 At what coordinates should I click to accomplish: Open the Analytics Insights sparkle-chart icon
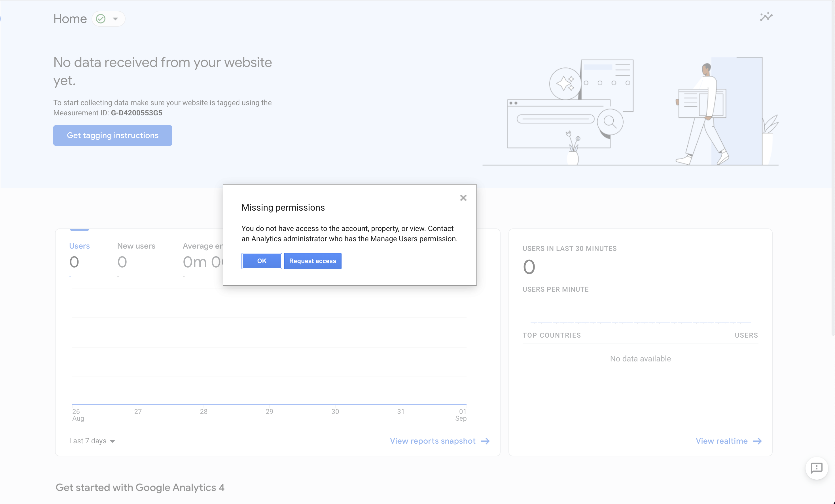point(766,16)
